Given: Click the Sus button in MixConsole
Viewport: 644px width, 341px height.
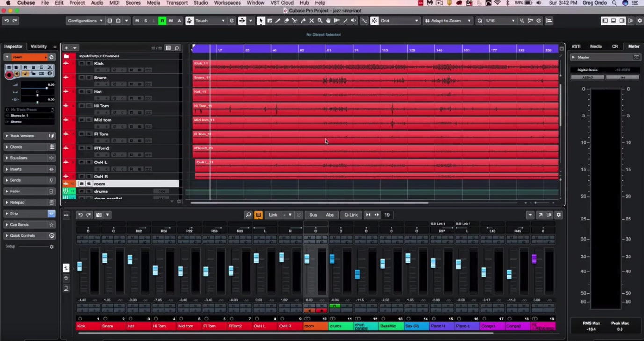Looking at the screenshot, I should click(x=313, y=215).
